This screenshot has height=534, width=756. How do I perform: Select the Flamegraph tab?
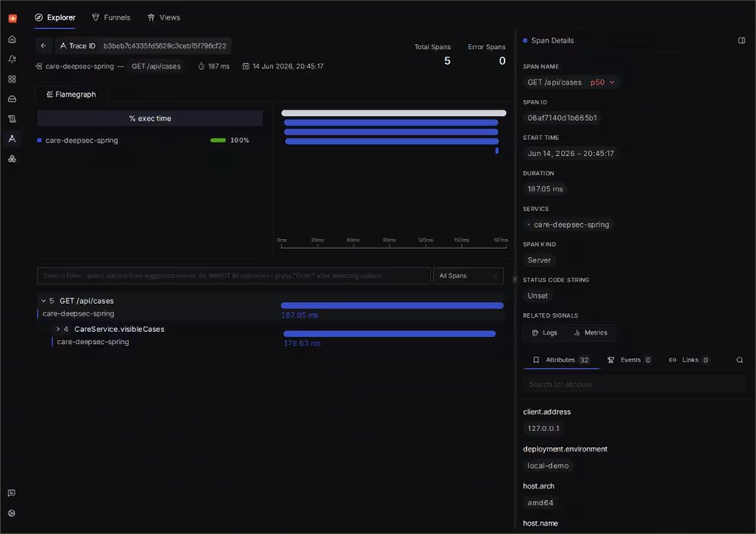click(x=71, y=95)
